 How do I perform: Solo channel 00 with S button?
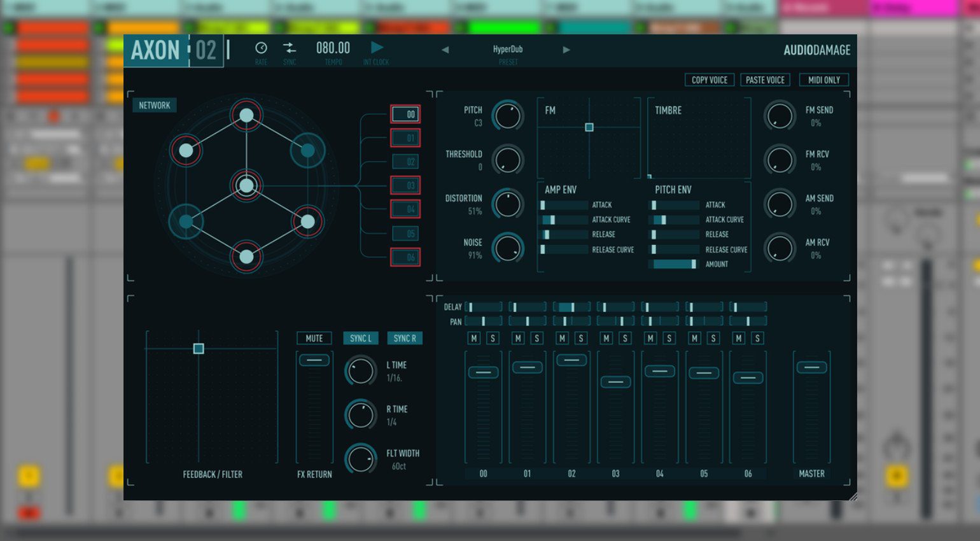coord(493,338)
